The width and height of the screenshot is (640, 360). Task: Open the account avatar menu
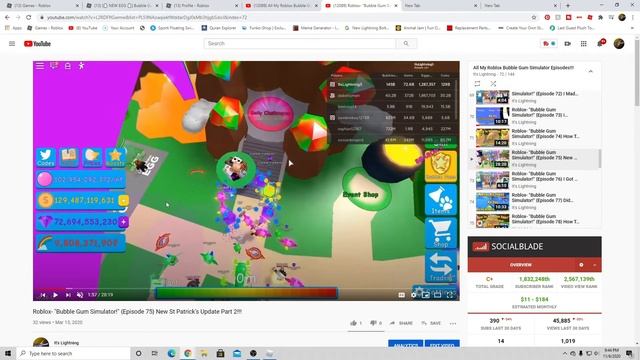[619, 44]
